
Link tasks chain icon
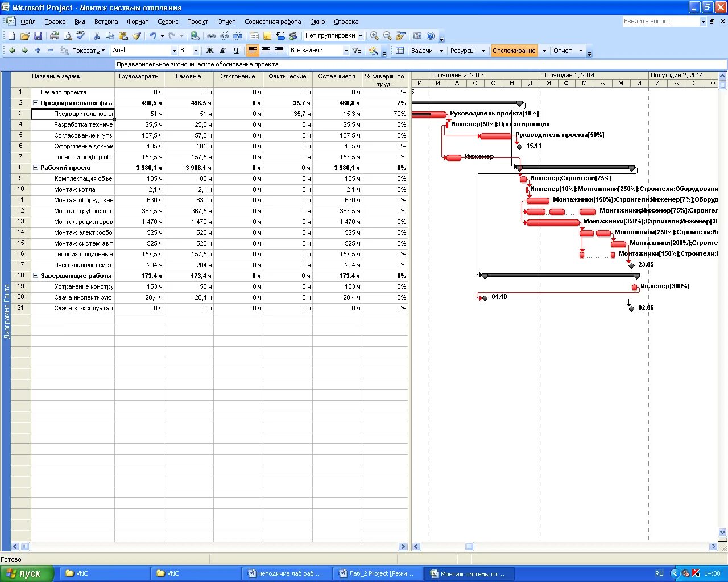[x=211, y=36]
